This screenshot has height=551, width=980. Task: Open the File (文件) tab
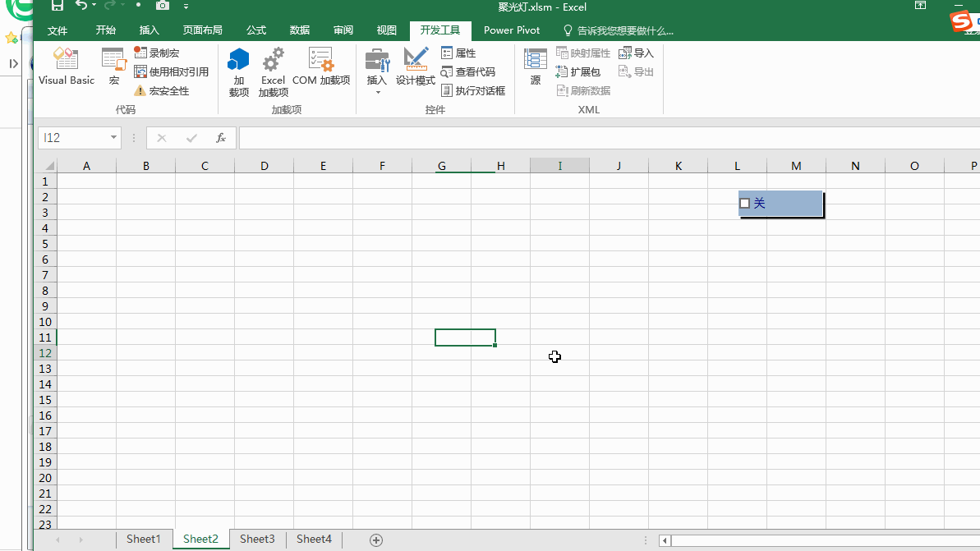coord(58,30)
